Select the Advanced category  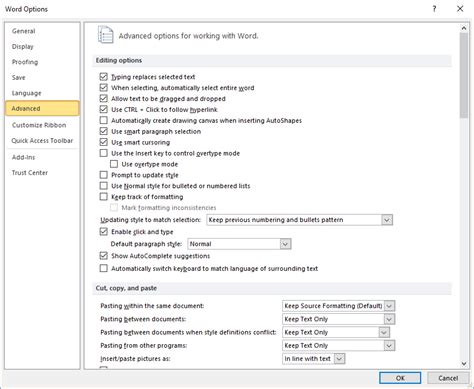[x=42, y=108]
